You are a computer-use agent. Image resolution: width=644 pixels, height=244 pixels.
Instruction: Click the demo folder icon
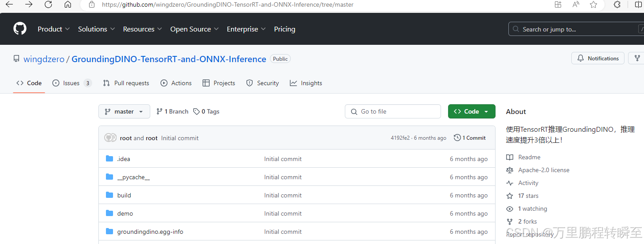click(x=109, y=213)
